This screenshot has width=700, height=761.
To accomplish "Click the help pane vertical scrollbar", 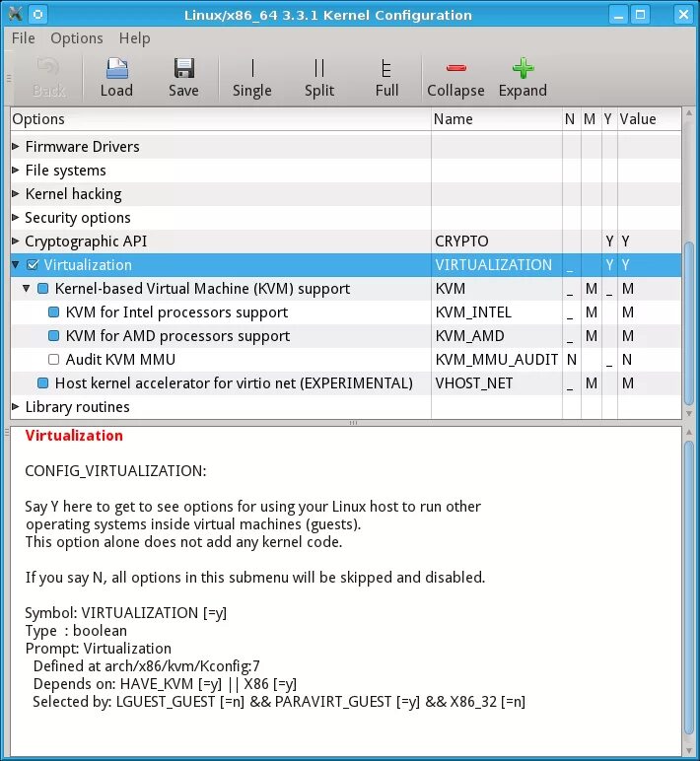I will [688, 588].
